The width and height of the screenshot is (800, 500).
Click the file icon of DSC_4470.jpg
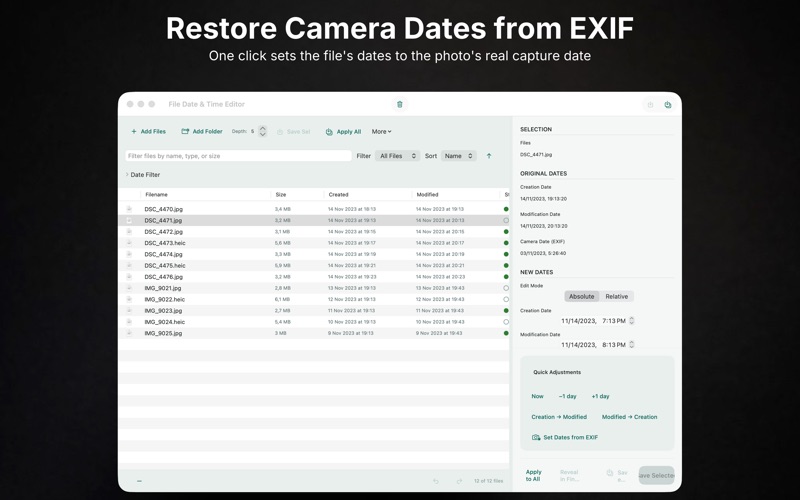click(129, 209)
